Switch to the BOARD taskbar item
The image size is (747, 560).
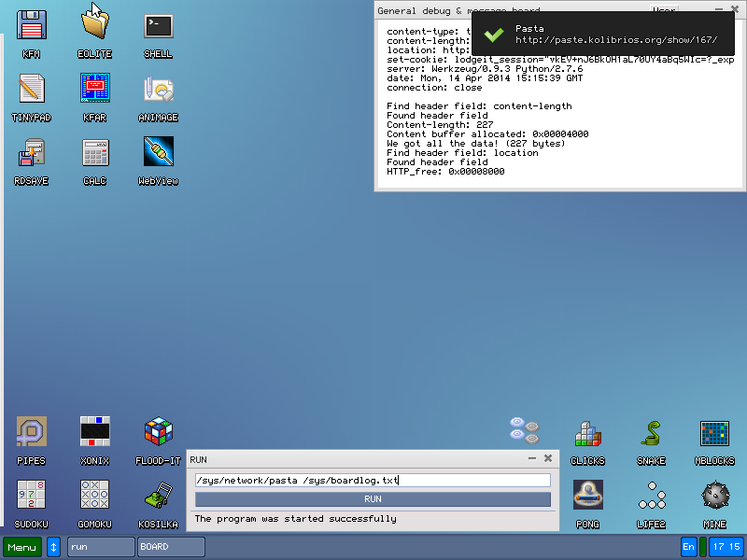pos(171,547)
